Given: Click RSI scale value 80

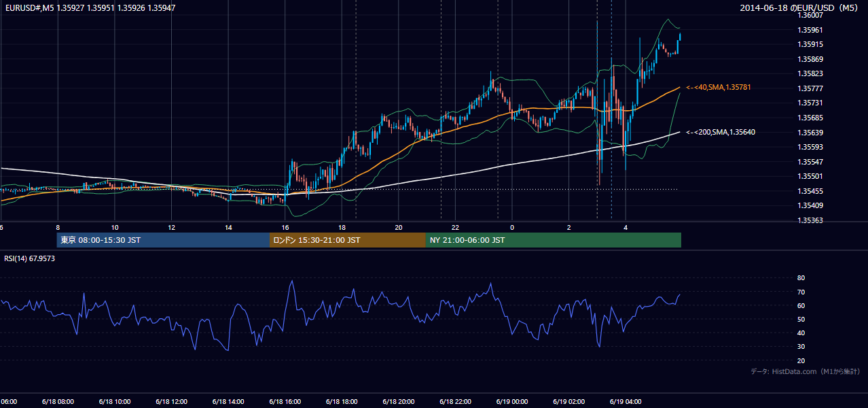Looking at the screenshot, I should pyautogui.click(x=801, y=278).
